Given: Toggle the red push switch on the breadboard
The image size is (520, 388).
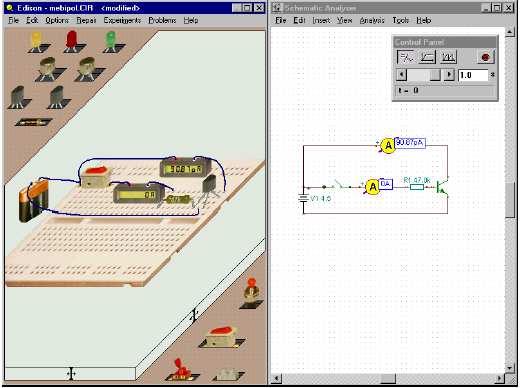Looking at the screenshot, I should [95, 177].
